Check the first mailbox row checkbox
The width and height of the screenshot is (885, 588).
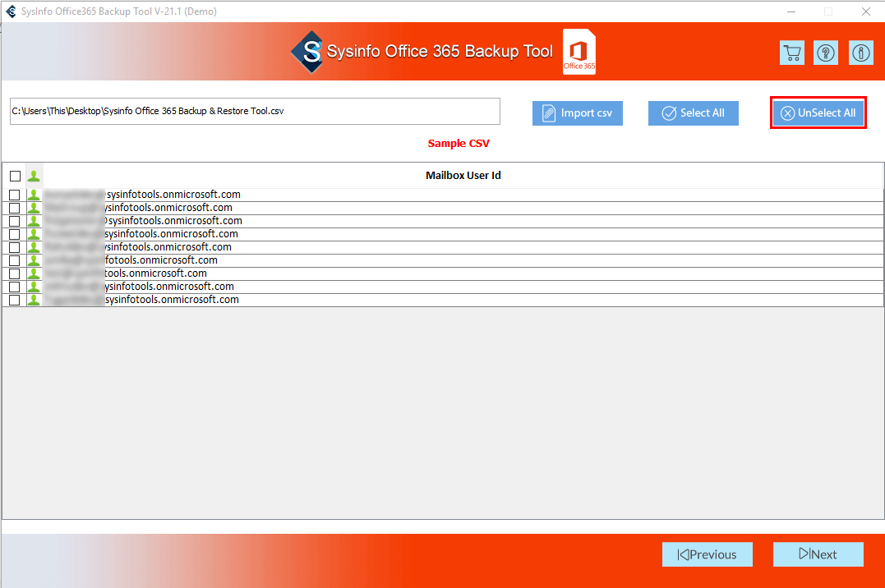click(x=15, y=195)
